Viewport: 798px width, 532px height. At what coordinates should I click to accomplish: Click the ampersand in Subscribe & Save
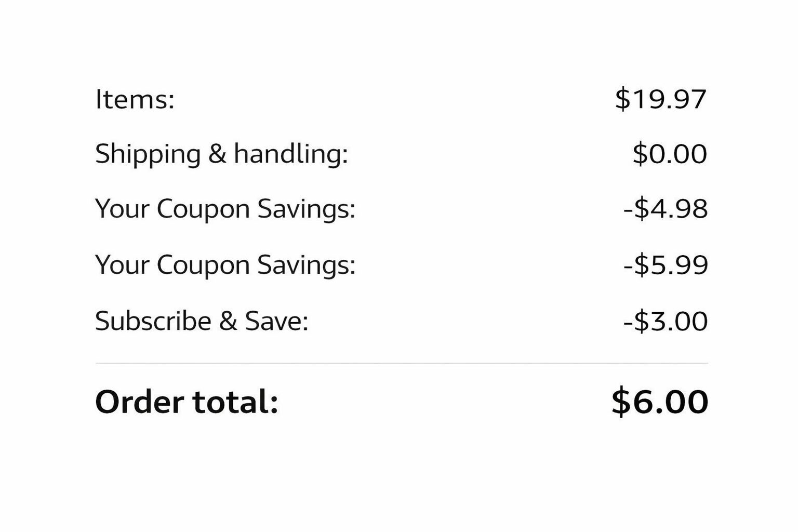[228, 321]
